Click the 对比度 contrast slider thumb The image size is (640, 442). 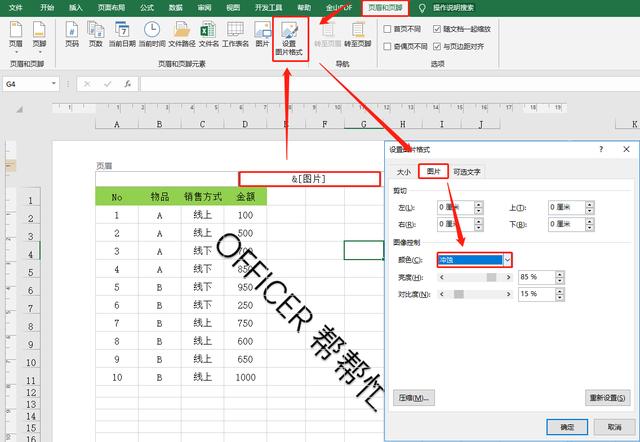click(x=459, y=294)
